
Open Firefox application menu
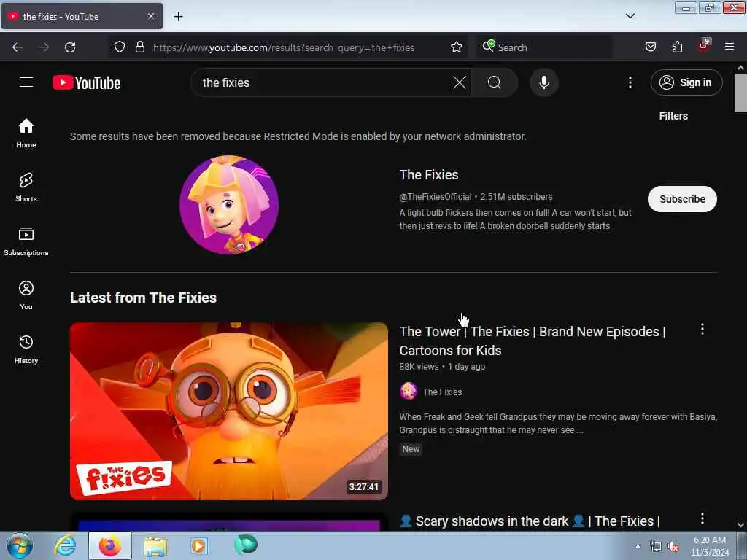[729, 47]
